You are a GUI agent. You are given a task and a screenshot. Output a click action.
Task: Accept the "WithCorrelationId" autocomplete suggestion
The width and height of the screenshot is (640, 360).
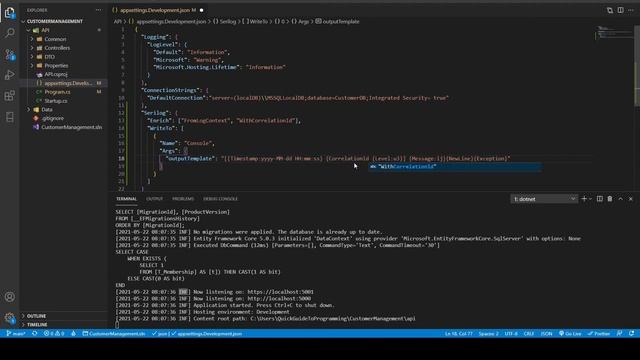pos(455,167)
